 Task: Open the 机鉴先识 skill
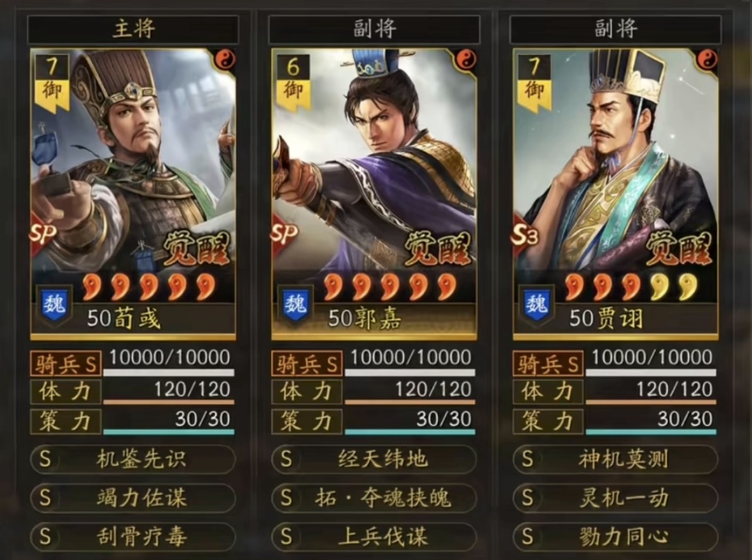(x=133, y=459)
